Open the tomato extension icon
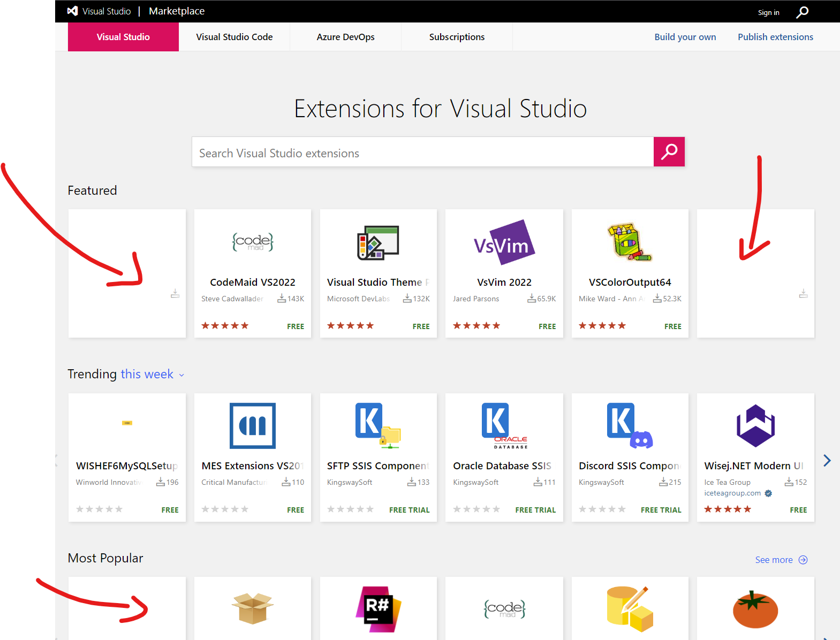This screenshot has width=840, height=640. [x=755, y=609]
